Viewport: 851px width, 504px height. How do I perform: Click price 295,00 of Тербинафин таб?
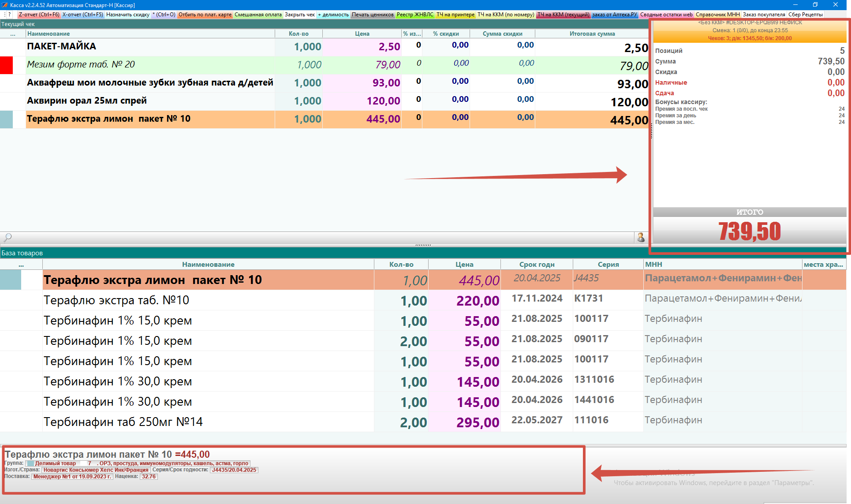click(x=478, y=422)
